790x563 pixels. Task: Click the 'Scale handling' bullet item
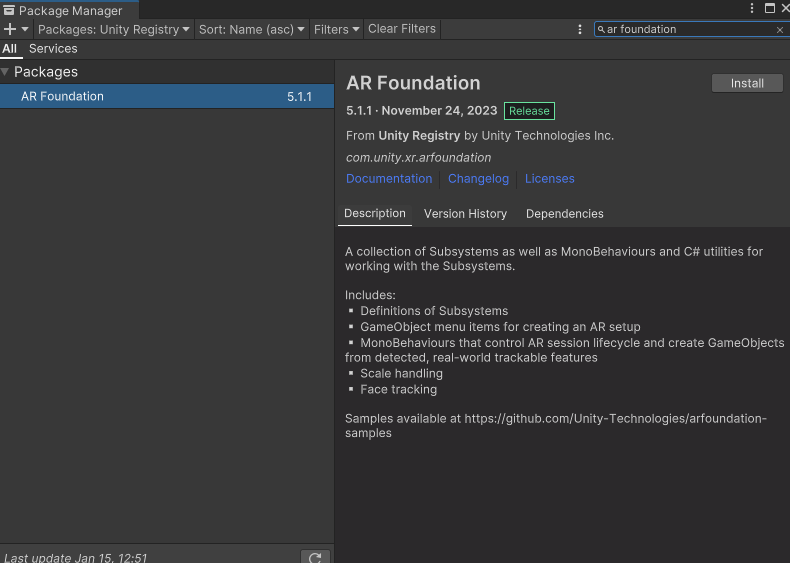coord(401,373)
